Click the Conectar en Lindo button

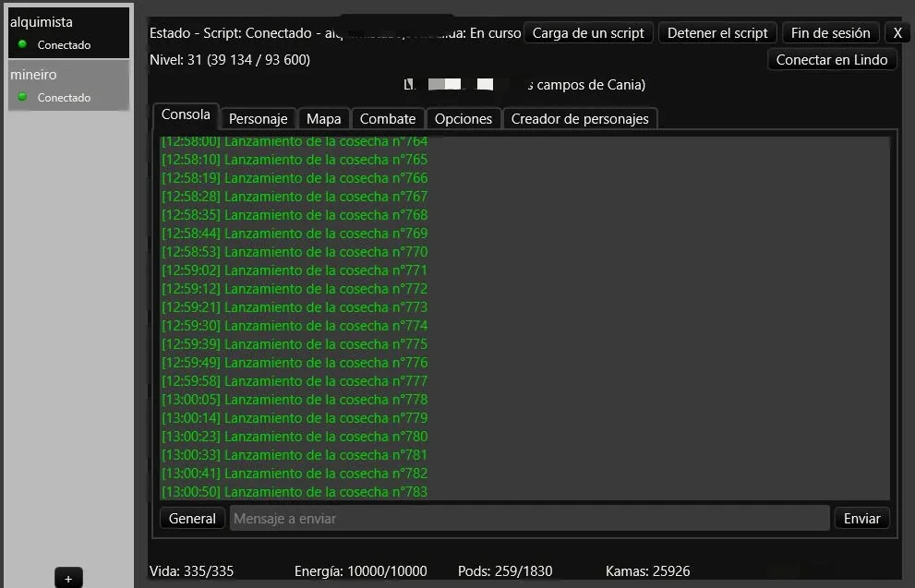pyautogui.click(x=832, y=59)
